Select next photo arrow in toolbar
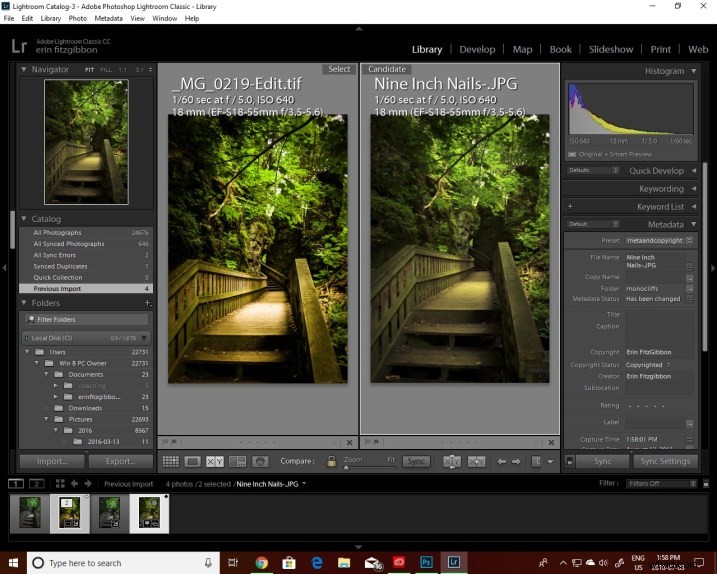 click(516, 461)
